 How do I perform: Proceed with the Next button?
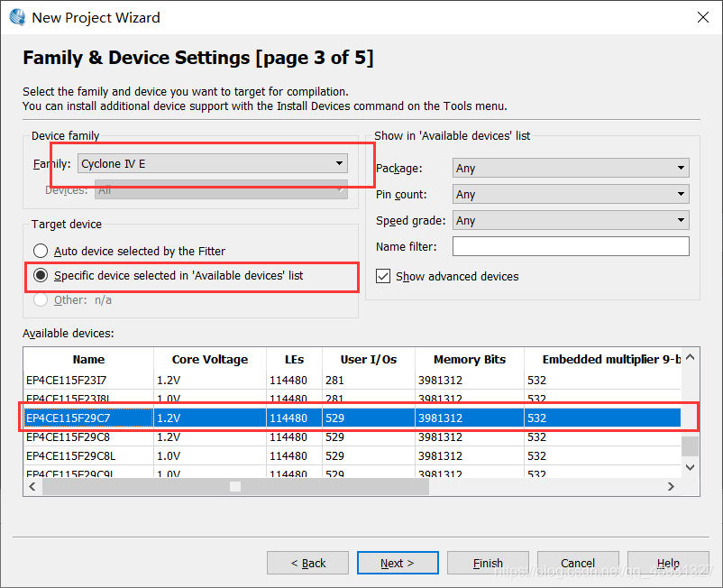[398, 563]
